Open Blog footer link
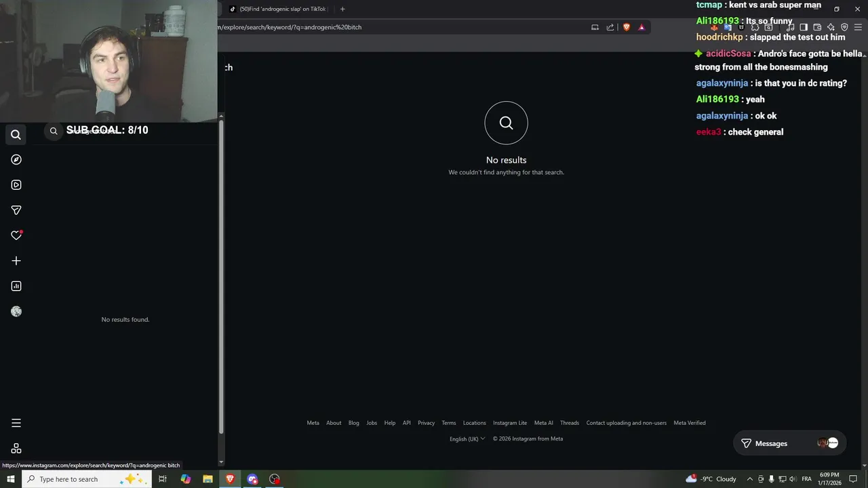868x488 pixels. tap(354, 423)
